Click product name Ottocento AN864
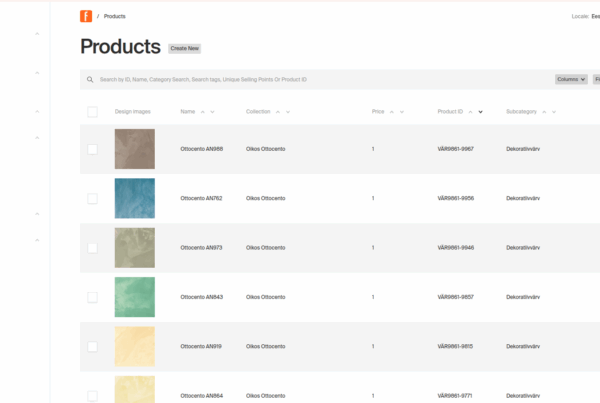This screenshot has width=600, height=403. [202, 396]
